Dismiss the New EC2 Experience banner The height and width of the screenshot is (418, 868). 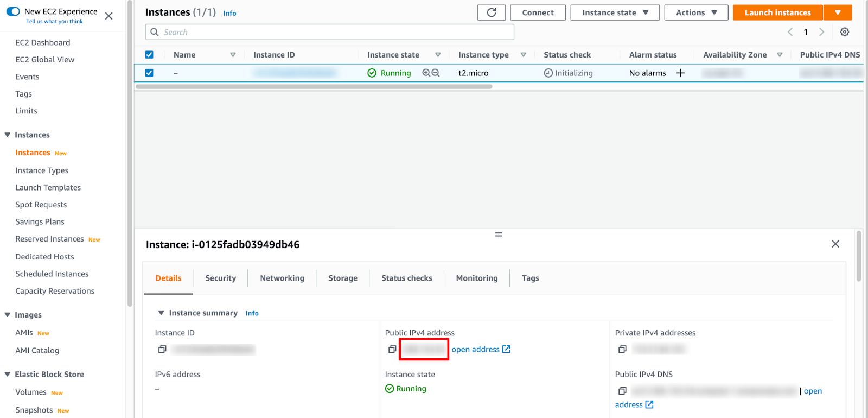[108, 16]
